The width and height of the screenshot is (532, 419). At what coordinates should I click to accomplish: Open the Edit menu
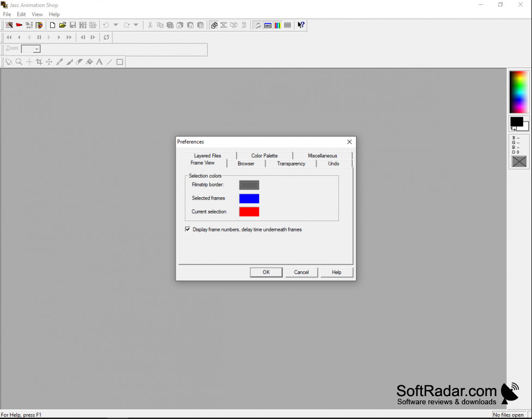tap(21, 14)
